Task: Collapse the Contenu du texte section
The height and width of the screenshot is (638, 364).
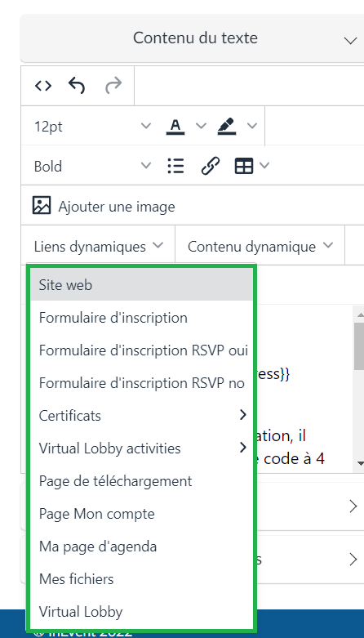Action: pos(350,40)
